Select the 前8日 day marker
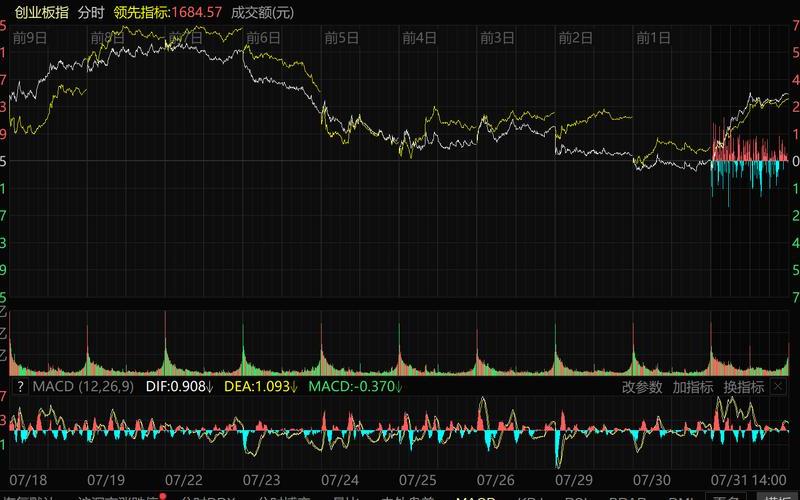 tap(107, 38)
